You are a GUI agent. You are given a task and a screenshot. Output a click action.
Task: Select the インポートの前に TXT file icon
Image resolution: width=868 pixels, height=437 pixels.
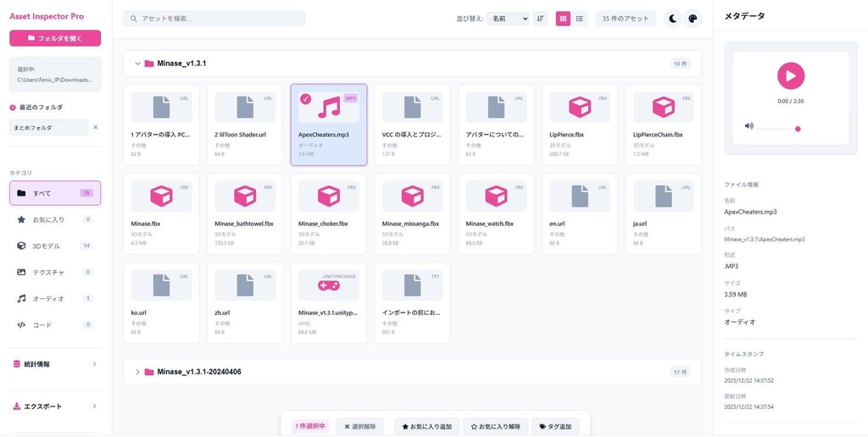click(x=413, y=285)
